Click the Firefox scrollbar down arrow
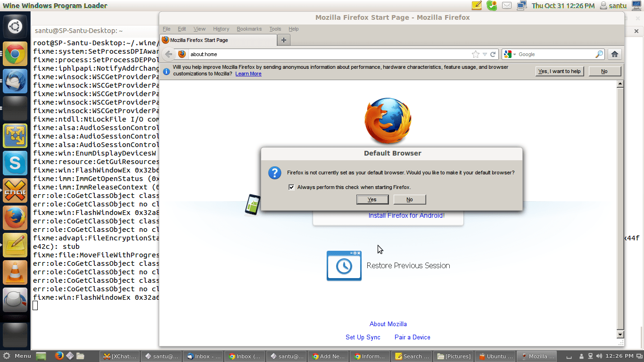Screen dimensions: 644x362 click(620, 335)
